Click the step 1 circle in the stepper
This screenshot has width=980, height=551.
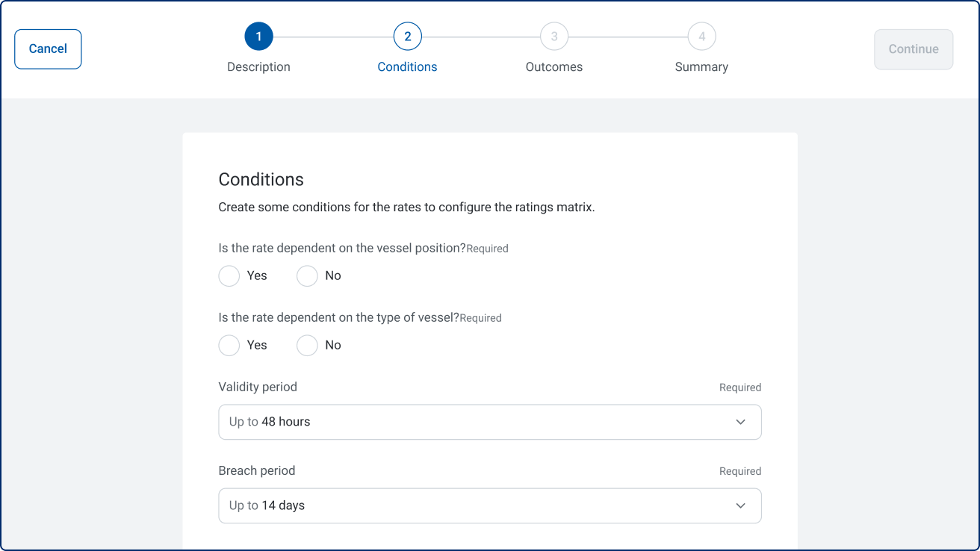[x=258, y=36]
